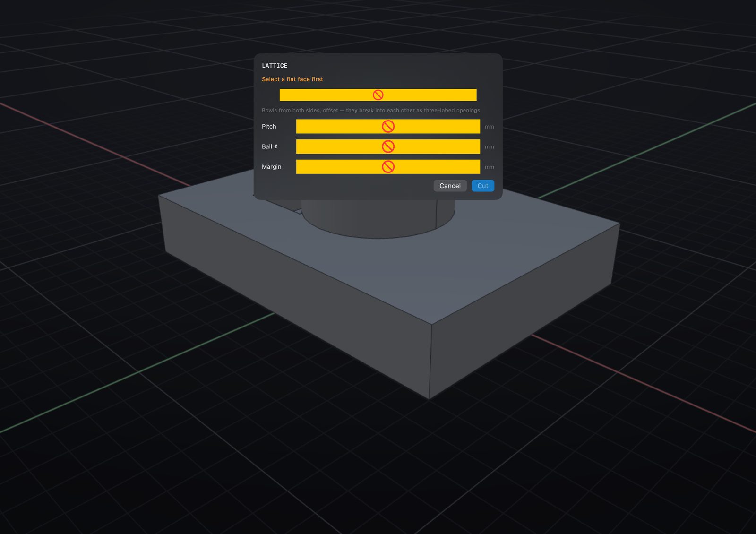Click the 'Bowls from both sides' description text

pyautogui.click(x=371, y=110)
